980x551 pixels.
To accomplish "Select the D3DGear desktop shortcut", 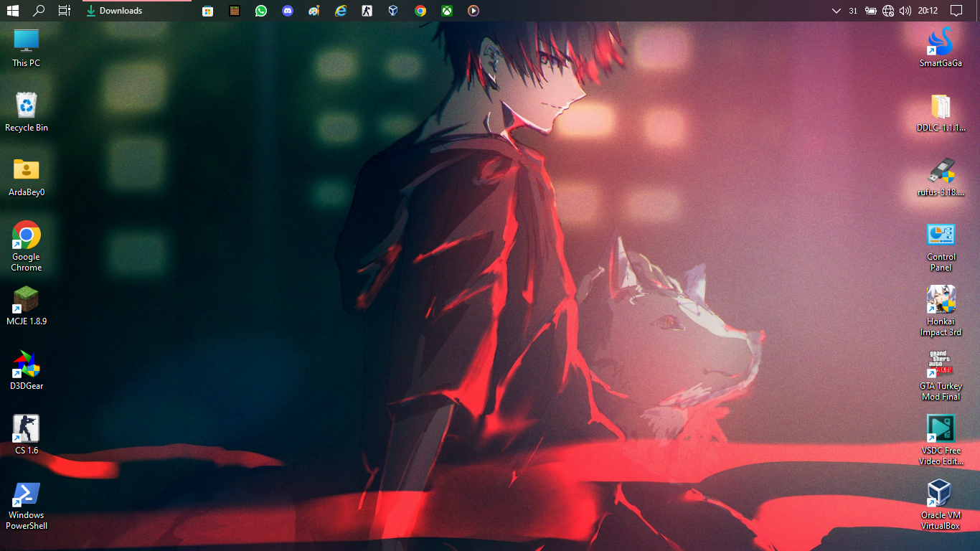I will [x=27, y=371].
